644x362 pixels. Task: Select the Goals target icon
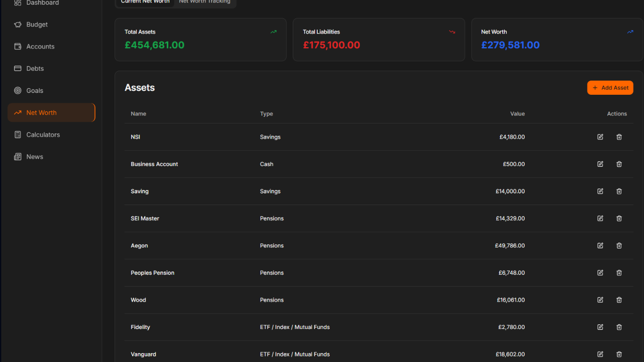click(x=17, y=90)
